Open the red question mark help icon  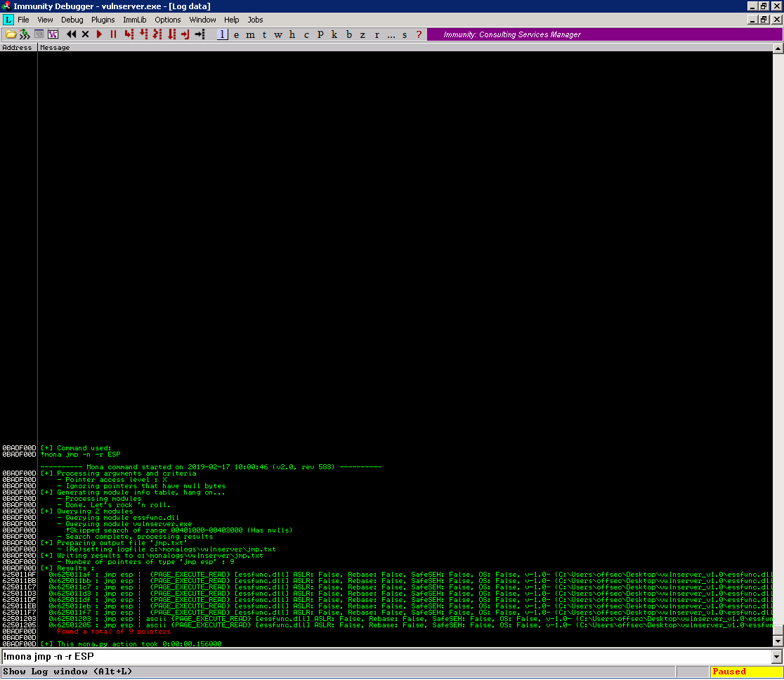coord(419,34)
